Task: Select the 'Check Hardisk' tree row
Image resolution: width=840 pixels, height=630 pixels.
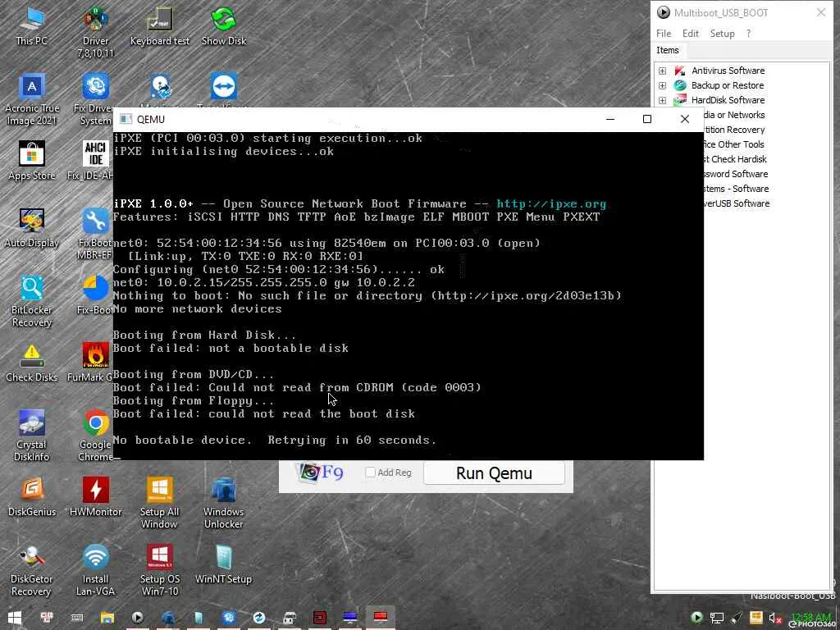Action: [735, 159]
